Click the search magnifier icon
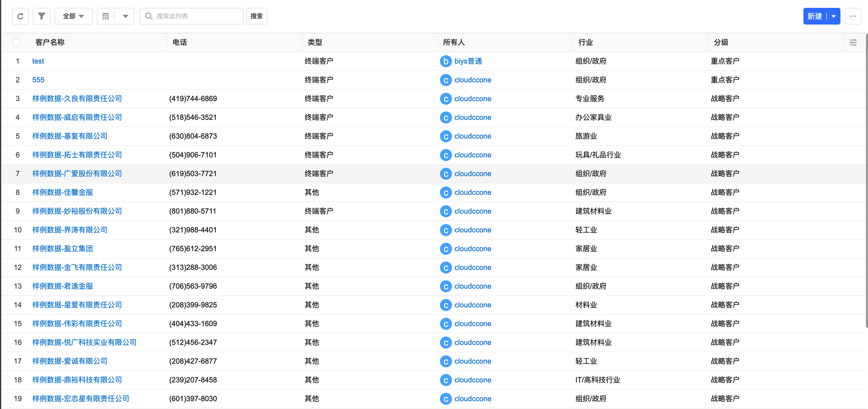 (x=149, y=16)
